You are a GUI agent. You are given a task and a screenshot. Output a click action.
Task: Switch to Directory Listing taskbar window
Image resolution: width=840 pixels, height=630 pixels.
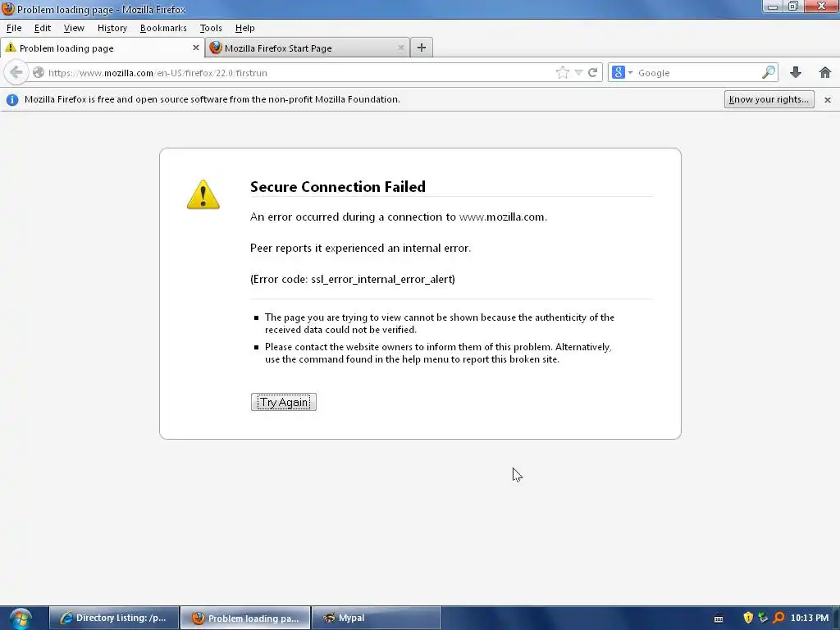[x=114, y=618]
